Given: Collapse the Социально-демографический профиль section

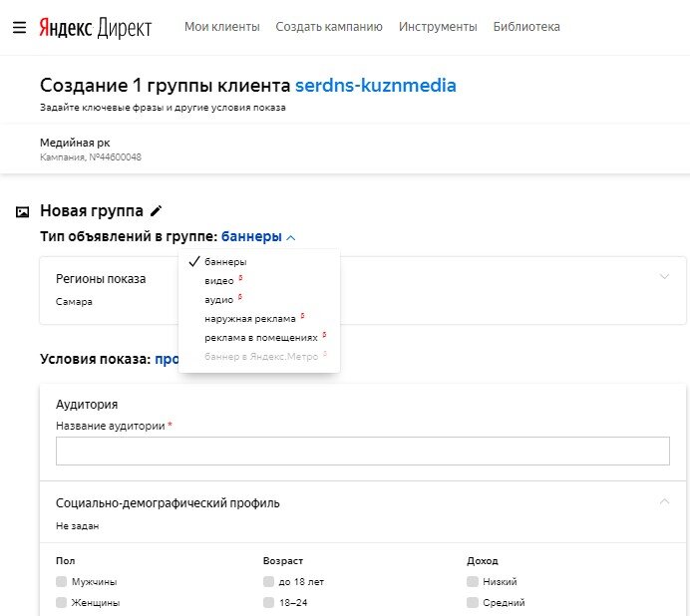Looking at the screenshot, I should coord(664,501).
